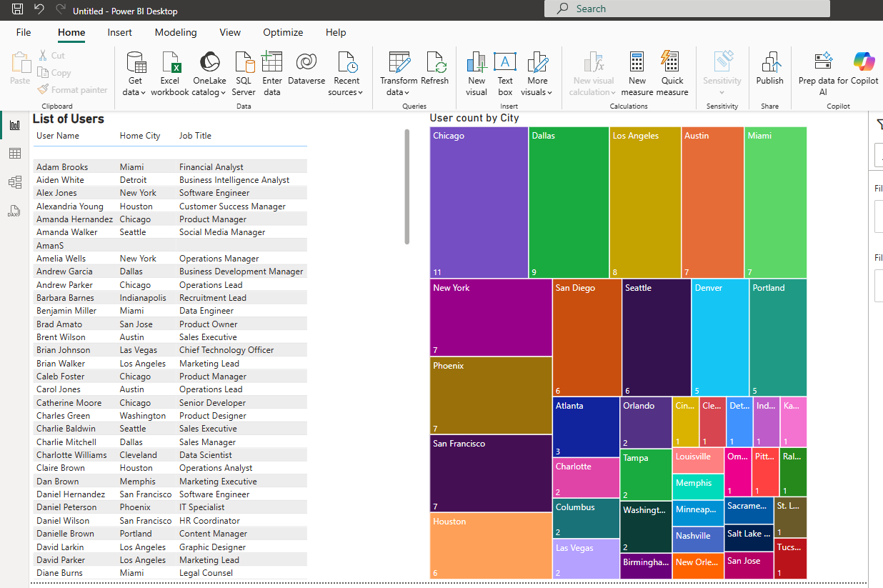Select the Chicago rectangle in the treemap
Image resolution: width=883 pixels, height=588 pixels.
pyautogui.click(x=477, y=202)
